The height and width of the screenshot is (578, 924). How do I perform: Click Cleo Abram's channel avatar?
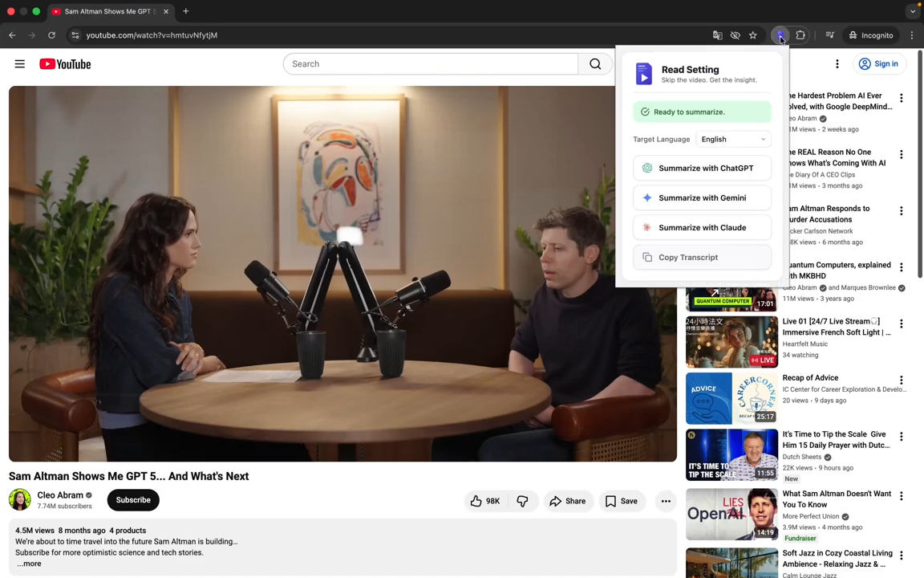coord(19,499)
